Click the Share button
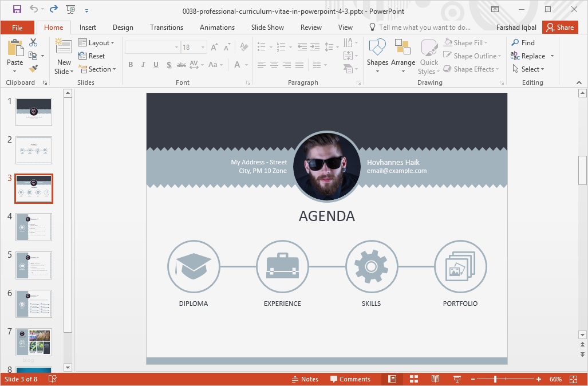 [559, 27]
